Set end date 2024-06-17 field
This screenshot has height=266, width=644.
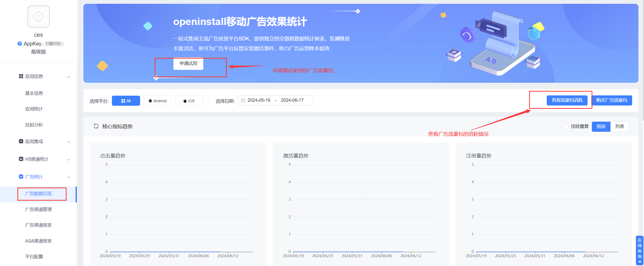tap(292, 100)
